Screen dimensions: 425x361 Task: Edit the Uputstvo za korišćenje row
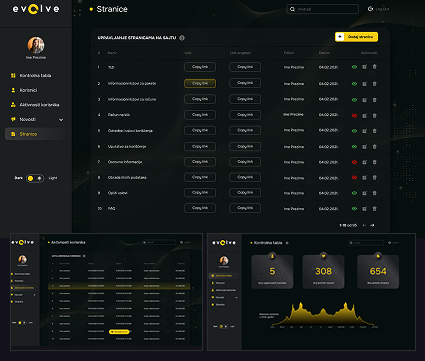(364, 147)
